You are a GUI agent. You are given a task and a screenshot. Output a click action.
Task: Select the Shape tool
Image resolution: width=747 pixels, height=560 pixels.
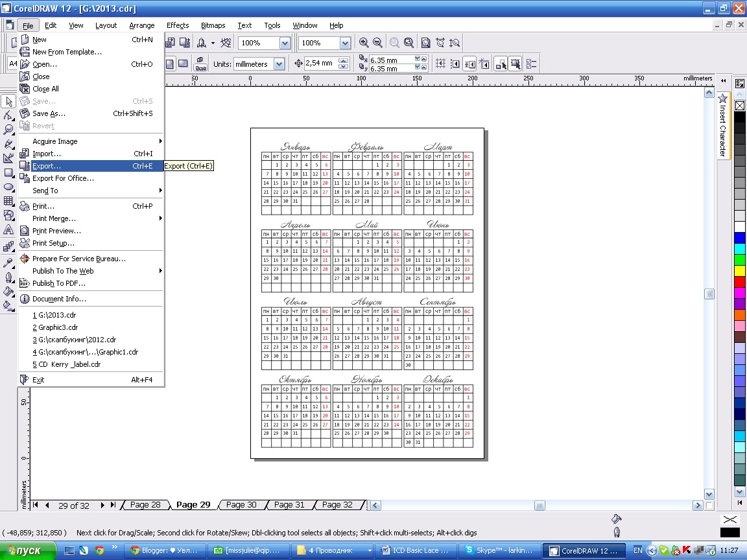tap(8, 116)
